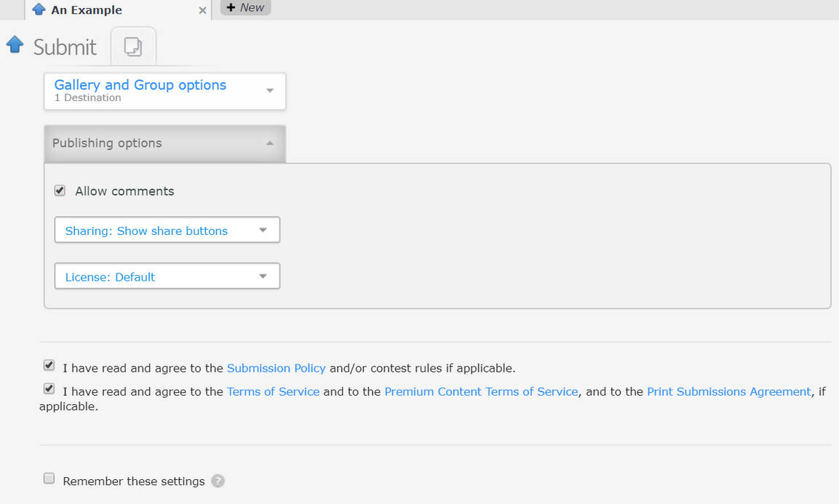Click the question mark help icon
Image resolution: width=839 pixels, height=504 pixels.
[218, 481]
